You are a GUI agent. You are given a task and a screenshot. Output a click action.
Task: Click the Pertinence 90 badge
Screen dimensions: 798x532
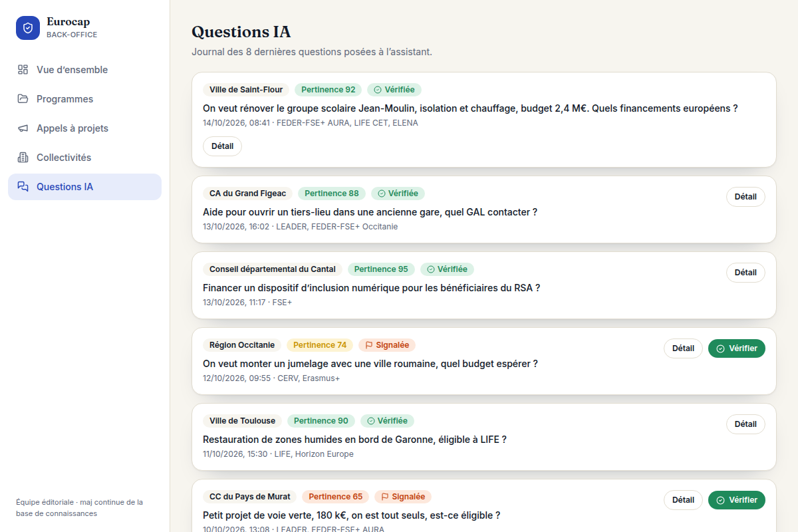coord(321,421)
